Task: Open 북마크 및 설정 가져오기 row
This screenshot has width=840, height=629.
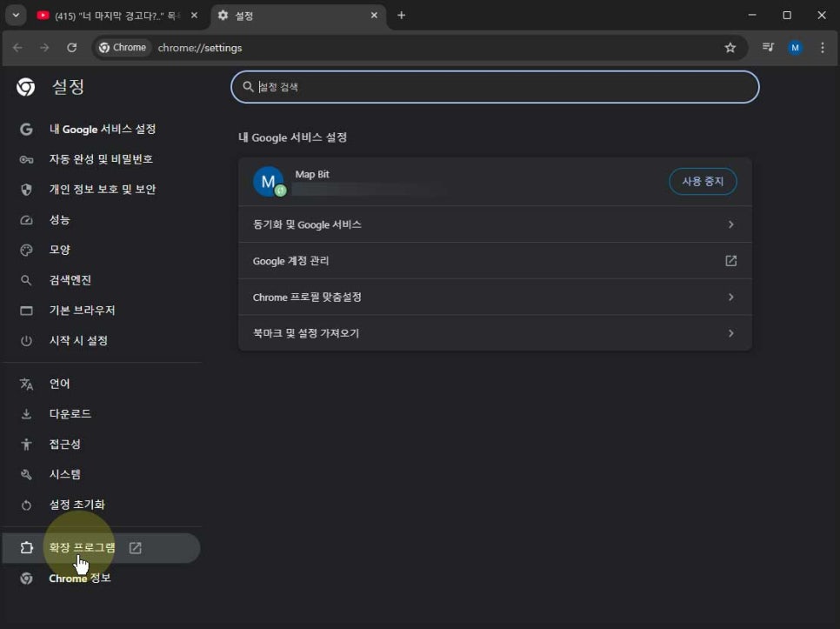Action: 495,333
